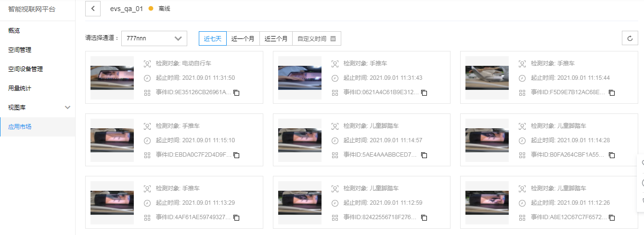Click the text 事件ID:82422556718F276
Viewport: 644px width, 235px height.
click(x=381, y=217)
